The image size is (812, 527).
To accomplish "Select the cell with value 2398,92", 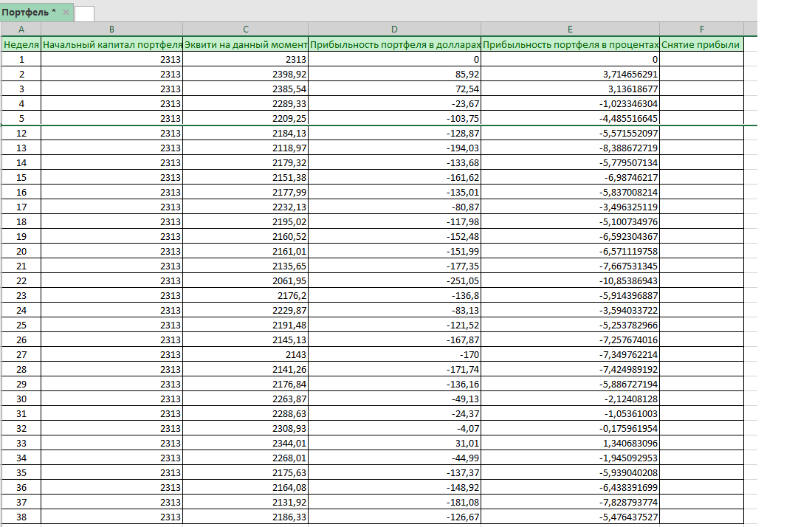I will pyautogui.click(x=245, y=75).
